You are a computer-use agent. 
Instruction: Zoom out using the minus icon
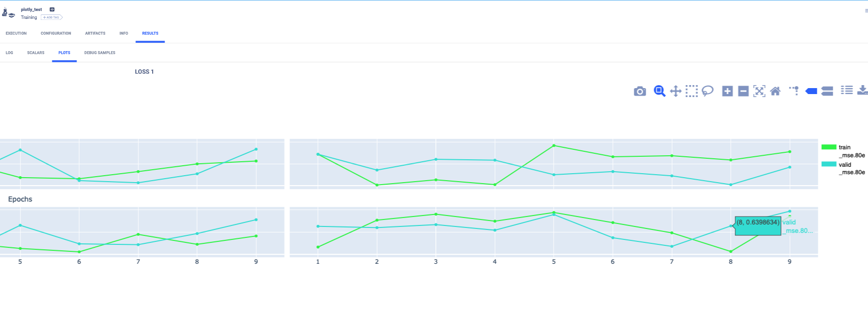743,91
